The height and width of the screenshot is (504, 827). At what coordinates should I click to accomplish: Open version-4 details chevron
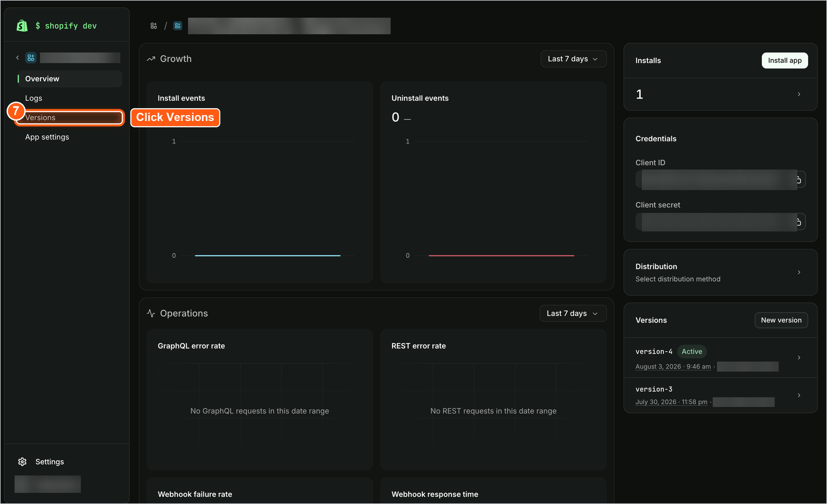pos(799,358)
